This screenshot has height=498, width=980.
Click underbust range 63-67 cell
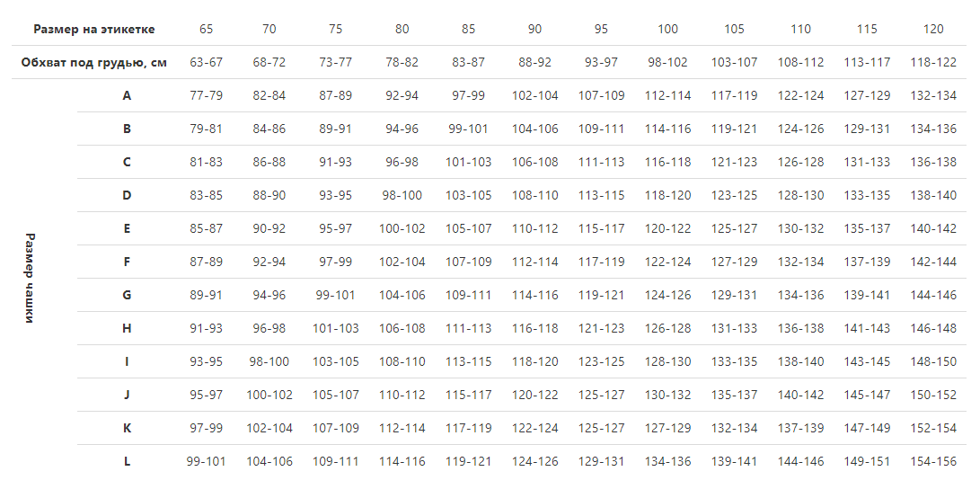click(x=207, y=63)
